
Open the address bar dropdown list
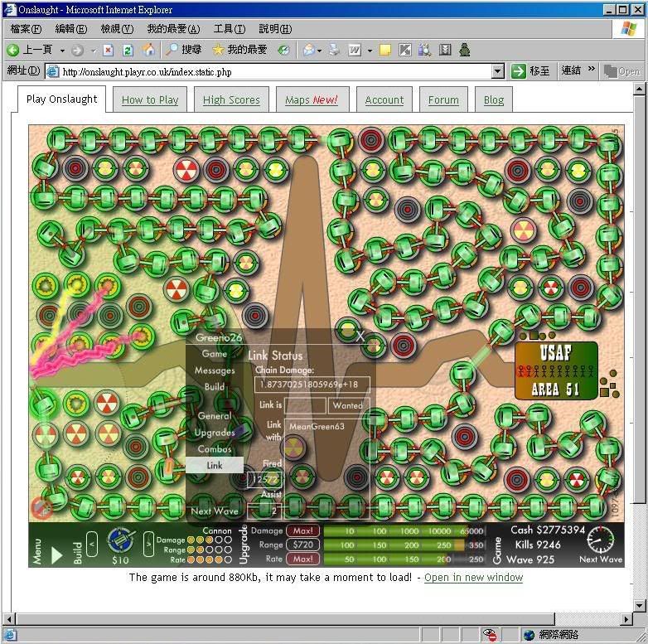click(x=498, y=71)
